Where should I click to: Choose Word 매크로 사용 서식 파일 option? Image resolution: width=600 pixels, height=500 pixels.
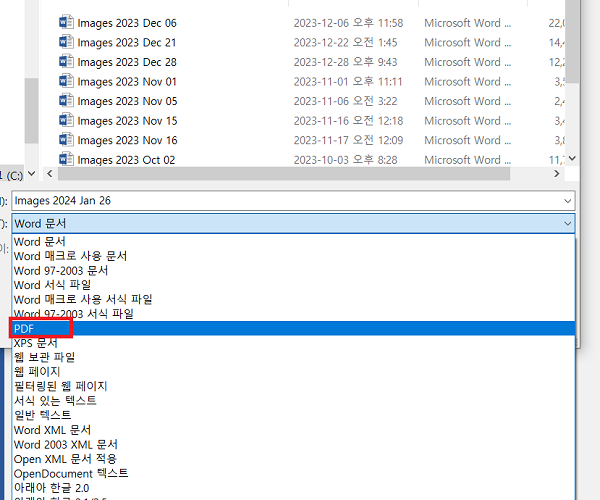[293, 300]
